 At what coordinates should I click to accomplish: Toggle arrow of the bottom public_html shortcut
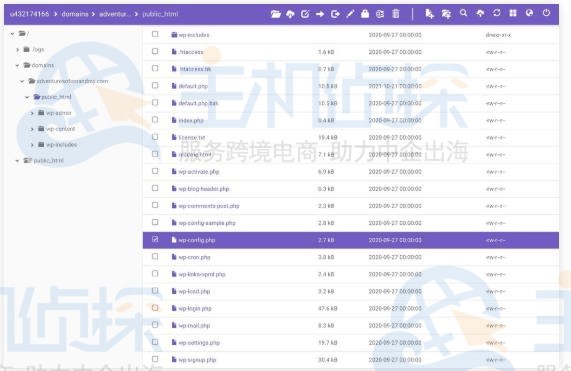point(17,161)
